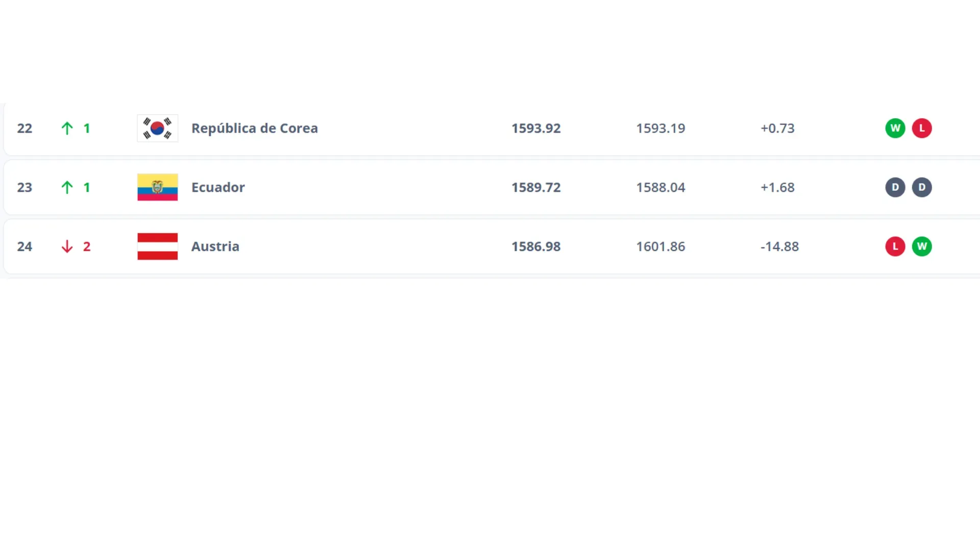Click Austria's points change -14.88
The image size is (980, 551).
tap(779, 246)
